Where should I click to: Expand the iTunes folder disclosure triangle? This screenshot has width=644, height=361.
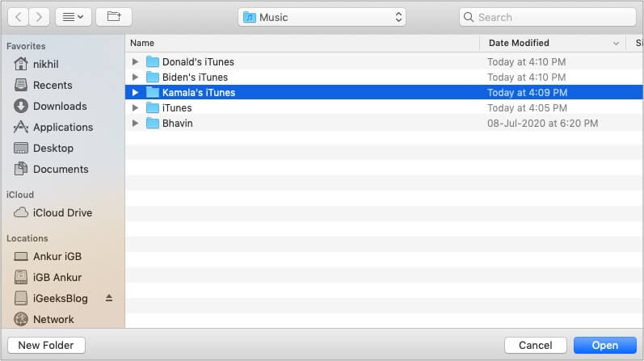pos(135,108)
